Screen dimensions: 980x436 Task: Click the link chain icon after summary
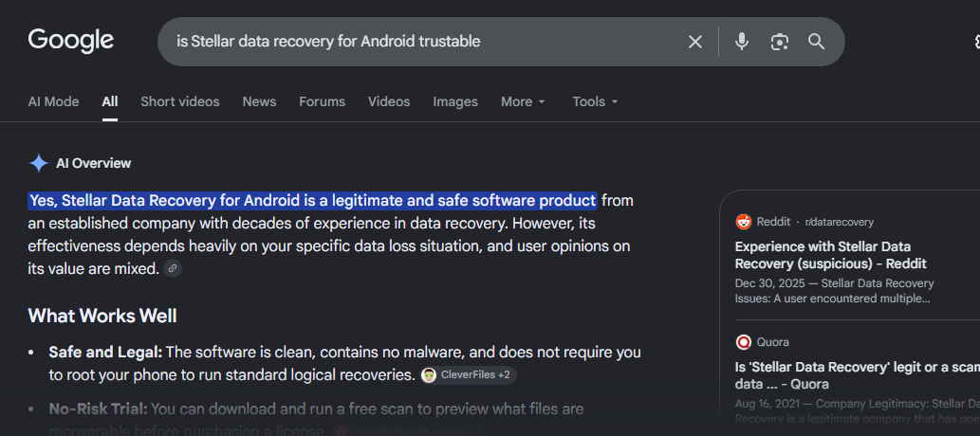[x=173, y=268]
